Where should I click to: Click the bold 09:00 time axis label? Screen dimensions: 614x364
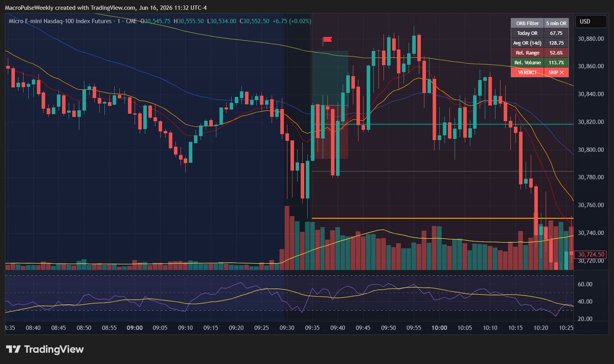pyautogui.click(x=135, y=327)
